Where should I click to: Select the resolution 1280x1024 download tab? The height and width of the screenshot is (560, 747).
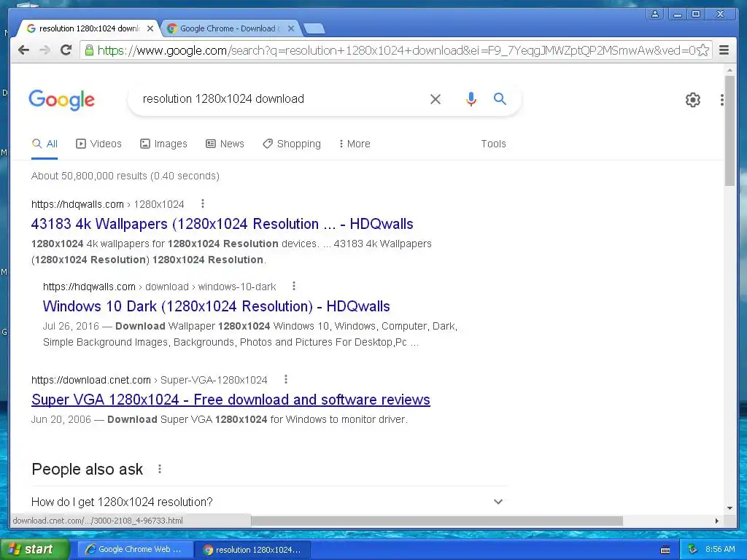tap(88, 28)
